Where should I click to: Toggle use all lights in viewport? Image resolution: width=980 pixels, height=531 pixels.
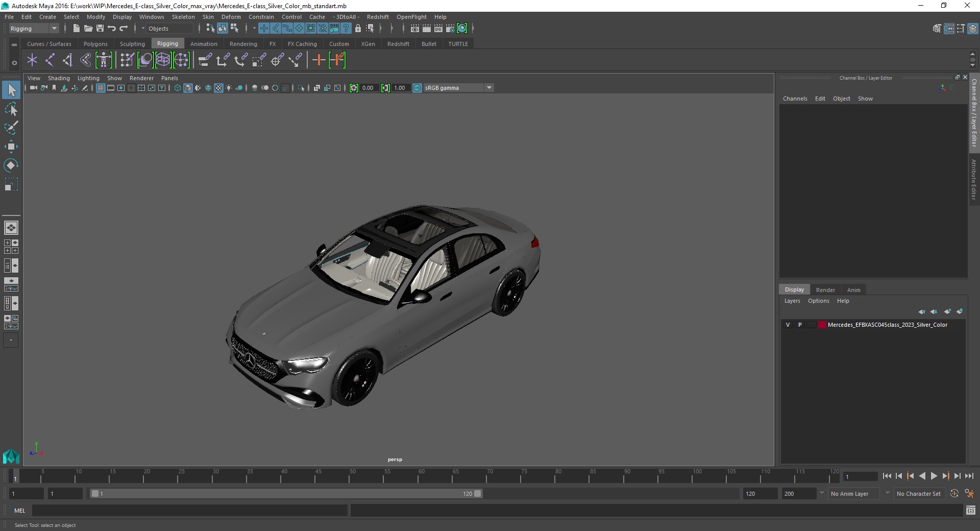coord(229,88)
